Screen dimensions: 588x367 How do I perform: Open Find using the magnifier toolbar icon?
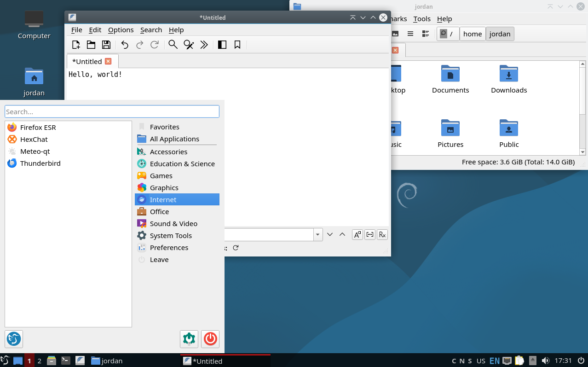[x=173, y=45]
